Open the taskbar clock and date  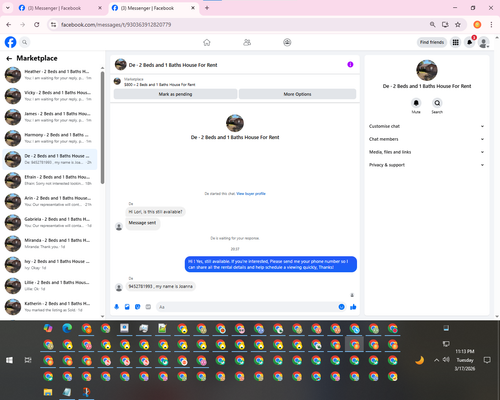(465, 360)
